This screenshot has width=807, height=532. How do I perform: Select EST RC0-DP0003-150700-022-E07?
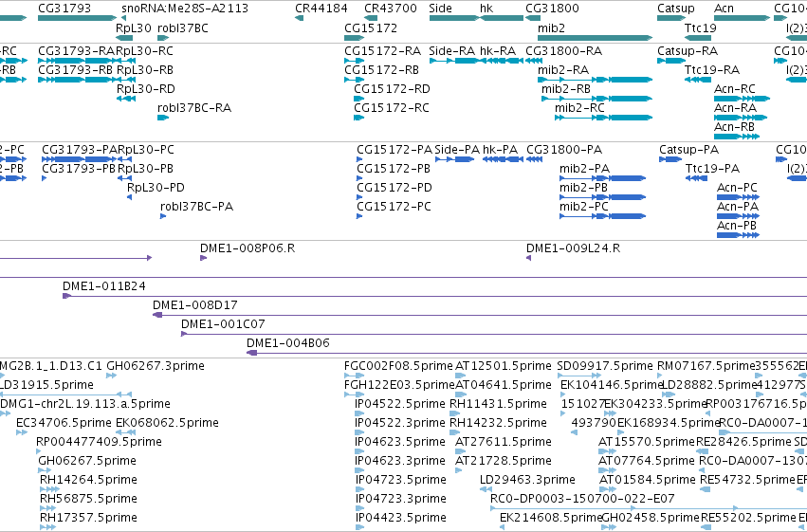pyautogui.click(x=582, y=499)
